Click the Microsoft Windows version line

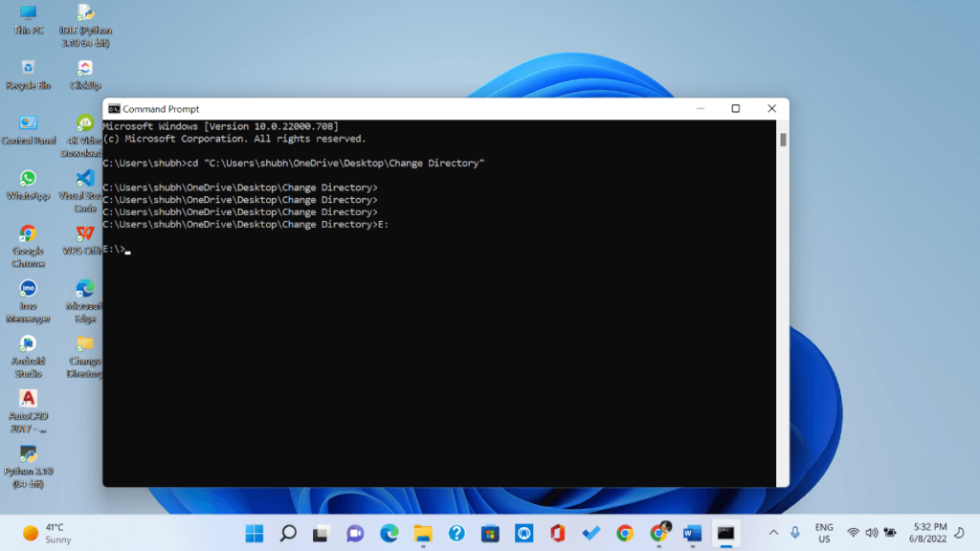221,126
